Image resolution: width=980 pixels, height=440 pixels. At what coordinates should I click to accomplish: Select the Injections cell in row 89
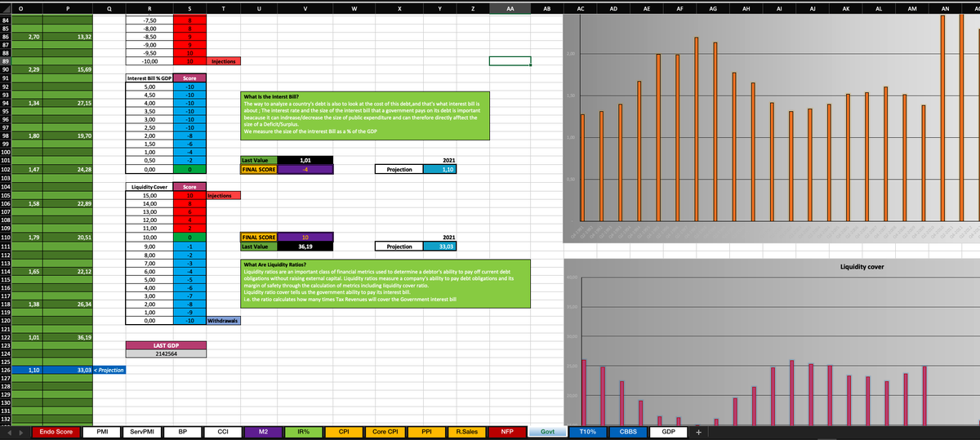(x=223, y=61)
